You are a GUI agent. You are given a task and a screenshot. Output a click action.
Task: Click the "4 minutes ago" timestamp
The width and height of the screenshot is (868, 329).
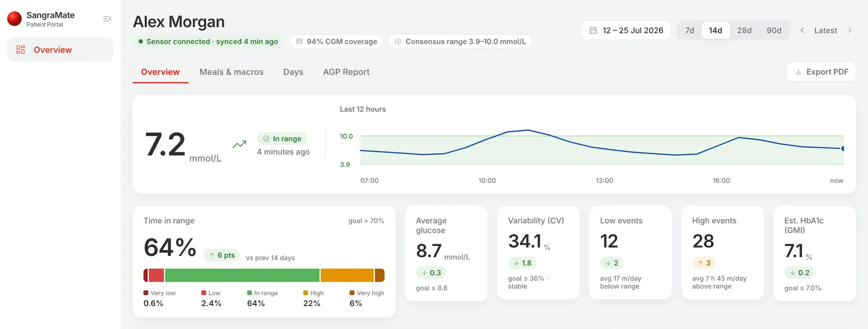tap(283, 152)
